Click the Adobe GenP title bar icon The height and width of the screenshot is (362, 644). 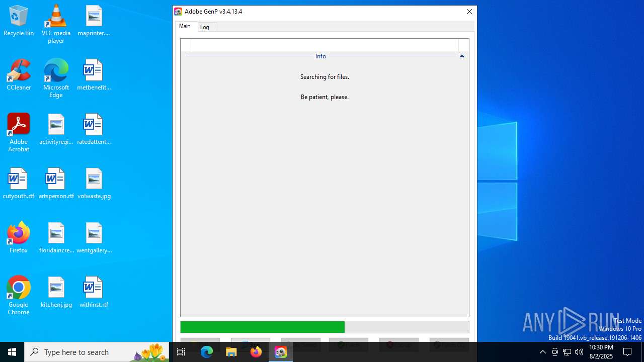[x=178, y=12]
